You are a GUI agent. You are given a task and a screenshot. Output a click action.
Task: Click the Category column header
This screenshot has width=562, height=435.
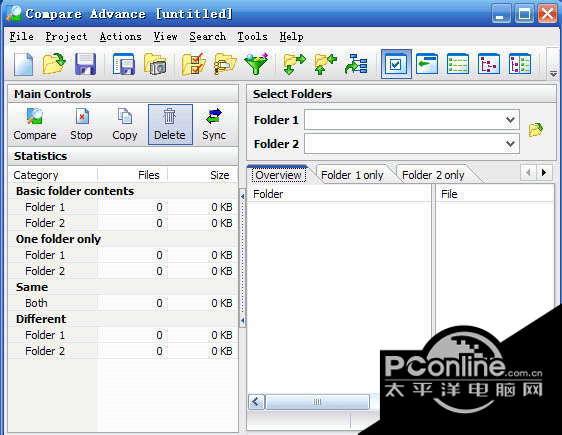53,175
